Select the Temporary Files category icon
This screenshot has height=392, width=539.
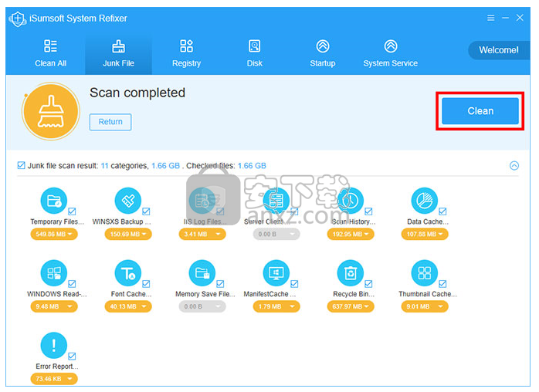click(54, 201)
